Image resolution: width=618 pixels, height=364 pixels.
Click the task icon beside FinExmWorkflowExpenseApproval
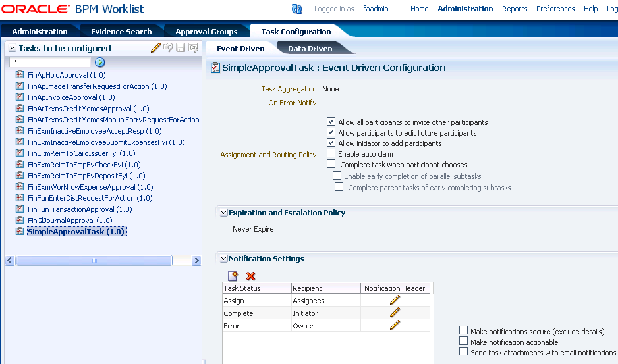click(x=20, y=186)
